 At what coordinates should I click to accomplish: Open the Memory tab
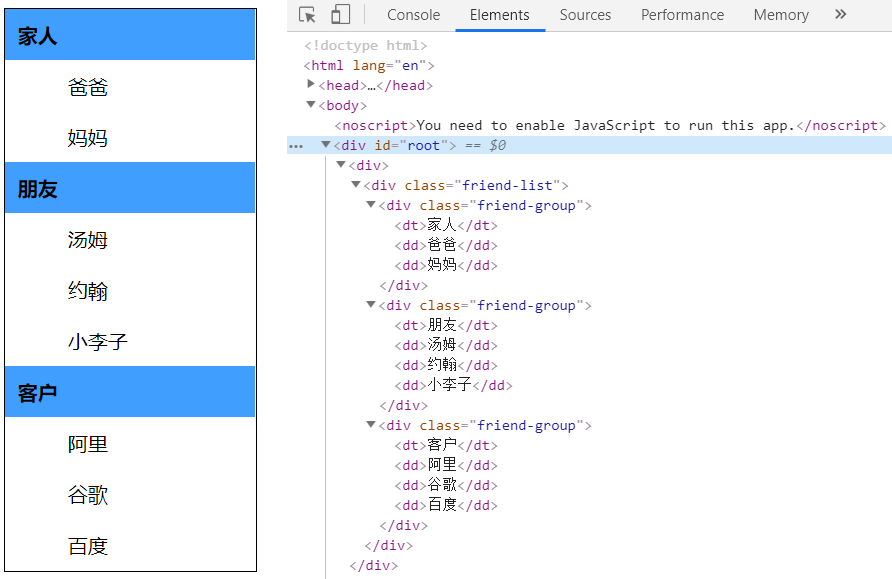click(x=781, y=15)
